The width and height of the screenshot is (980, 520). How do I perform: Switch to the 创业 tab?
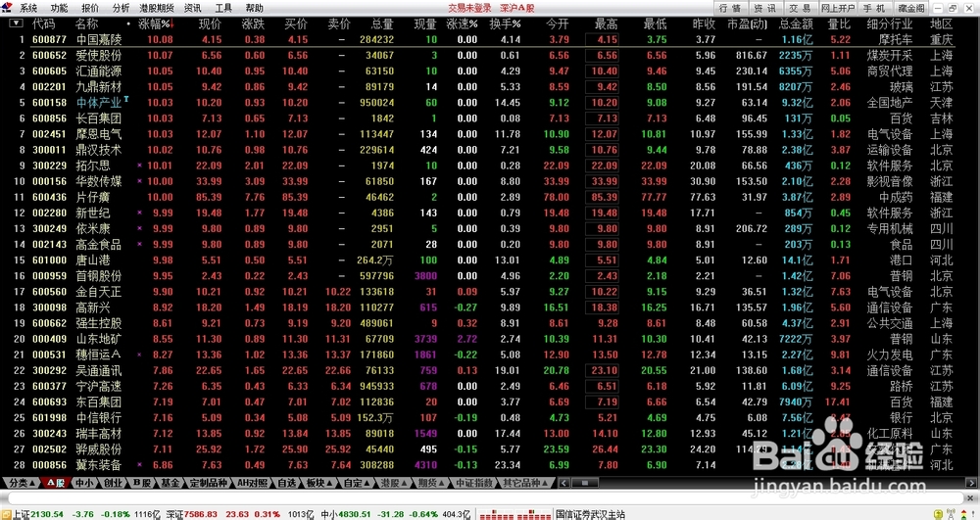[113, 483]
